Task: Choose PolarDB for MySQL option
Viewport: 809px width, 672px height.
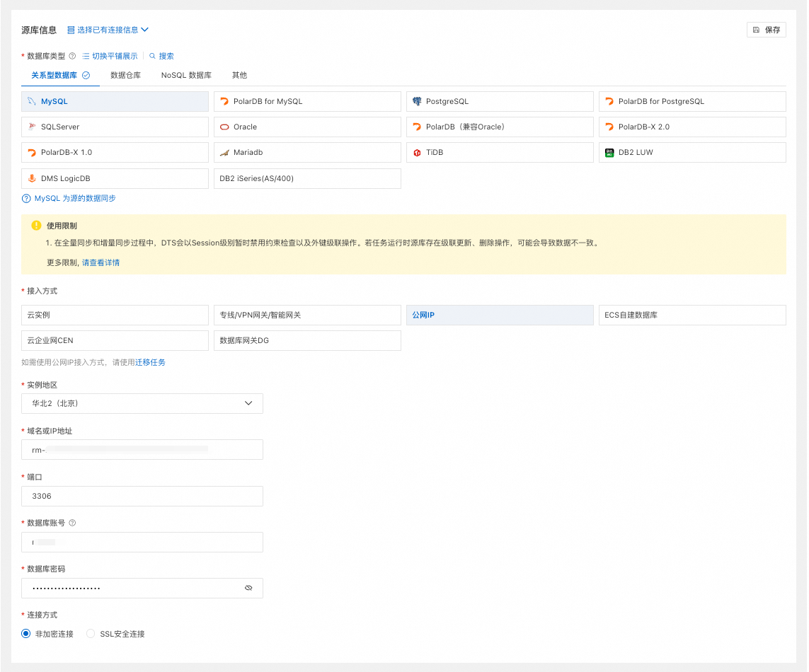Action: (307, 102)
